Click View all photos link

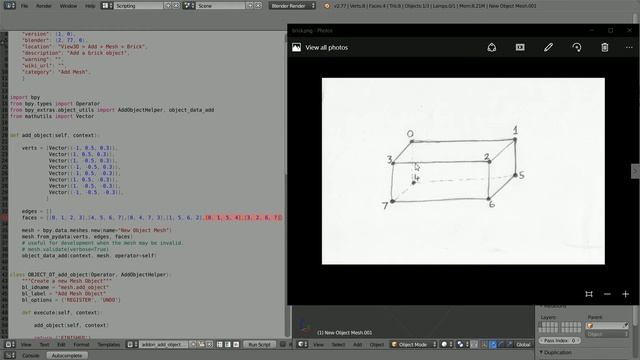[327, 47]
